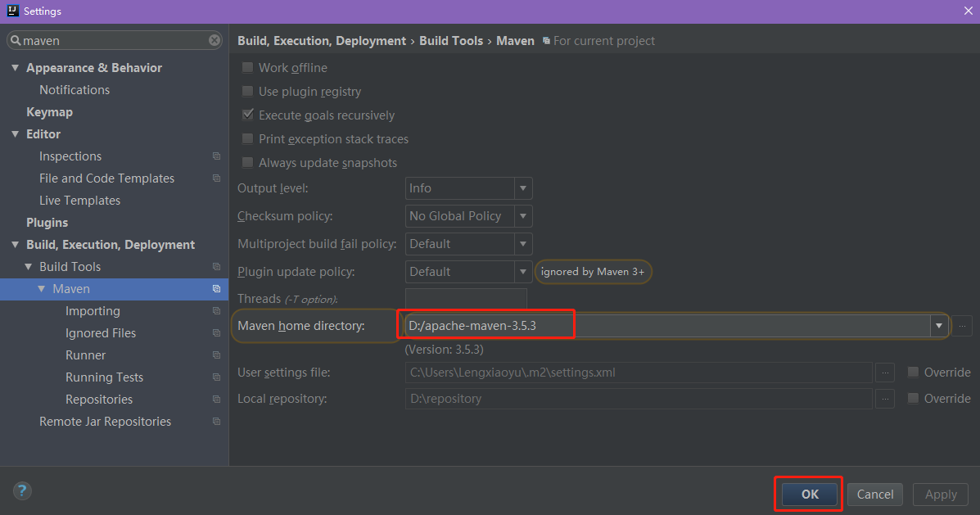Open Remote Jar Repositories settings
Viewport: 980px width, 515px height.
click(x=105, y=422)
